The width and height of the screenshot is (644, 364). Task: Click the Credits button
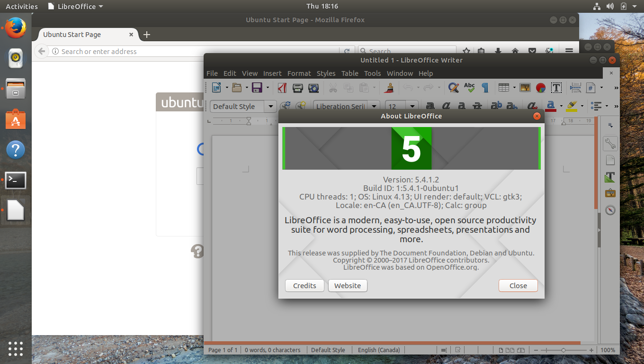[304, 285]
